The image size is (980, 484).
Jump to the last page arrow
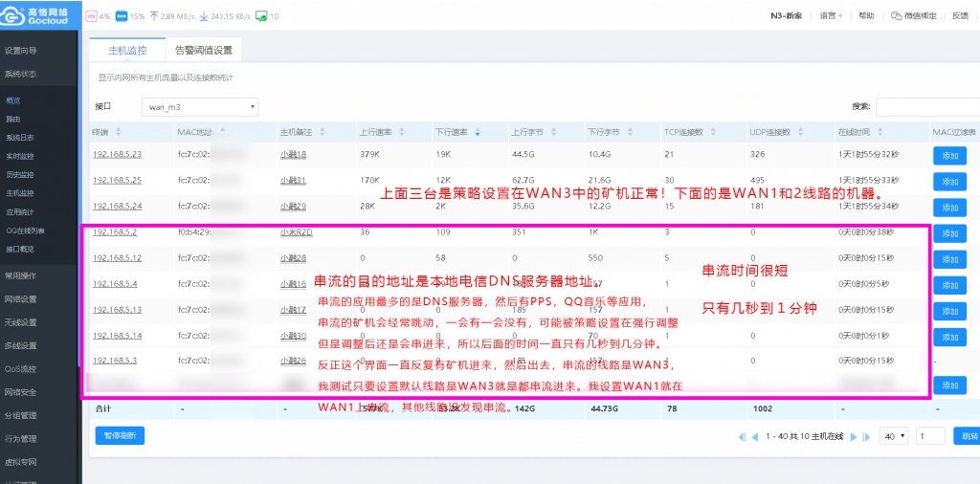coord(865,436)
